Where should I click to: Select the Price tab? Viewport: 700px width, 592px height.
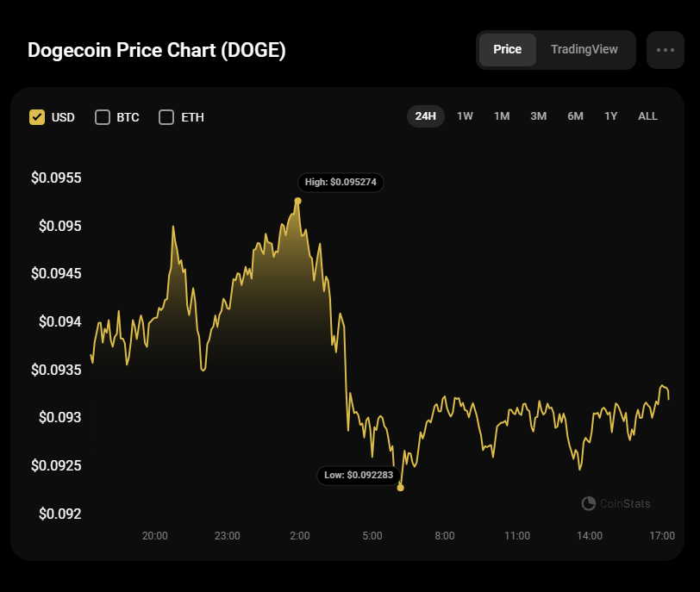coord(507,49)
